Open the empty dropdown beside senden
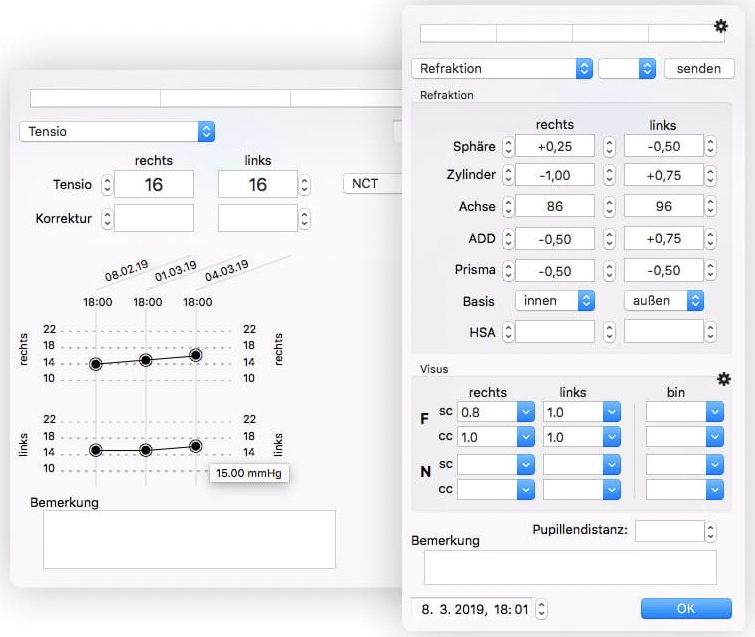 627,68
